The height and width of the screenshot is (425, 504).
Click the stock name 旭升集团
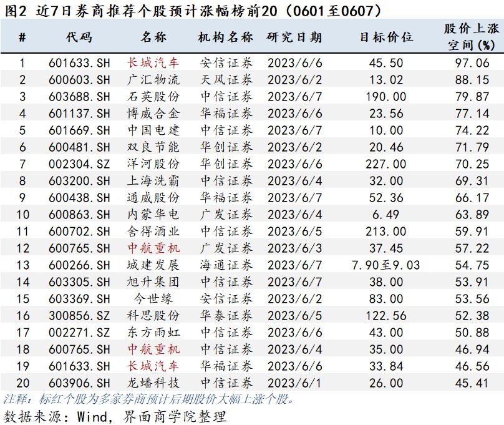pyautogui.click(x=153, y=282)
